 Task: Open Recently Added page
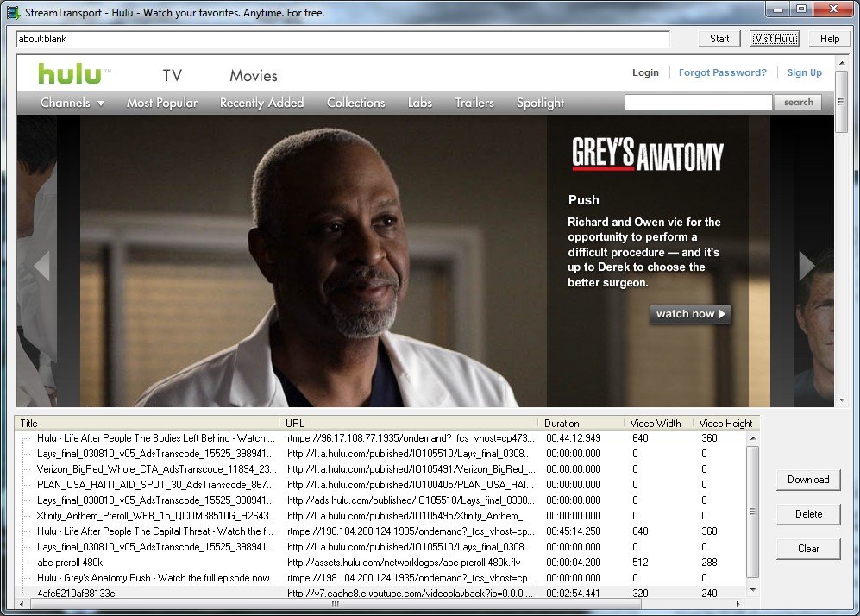tap(261, 103)
